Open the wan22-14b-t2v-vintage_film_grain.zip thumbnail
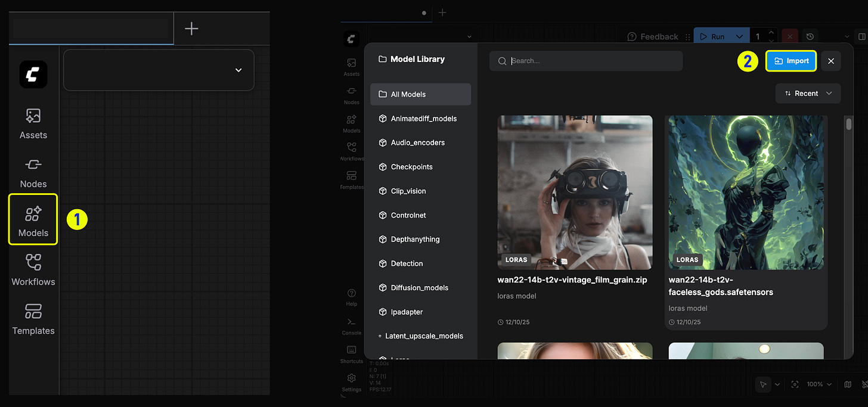Image resolution: width=868 pixels, height=407 pixels. pos(575,192)
